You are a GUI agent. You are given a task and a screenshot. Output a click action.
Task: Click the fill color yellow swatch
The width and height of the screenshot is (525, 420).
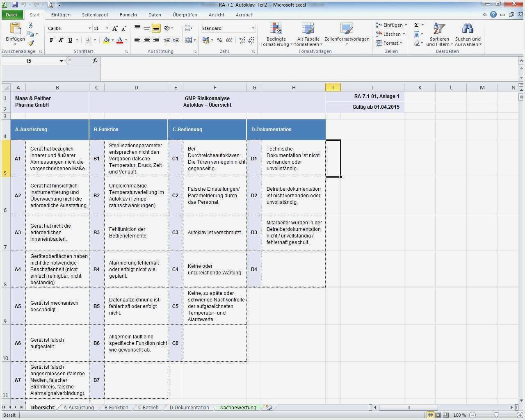[x=106, y=40]
